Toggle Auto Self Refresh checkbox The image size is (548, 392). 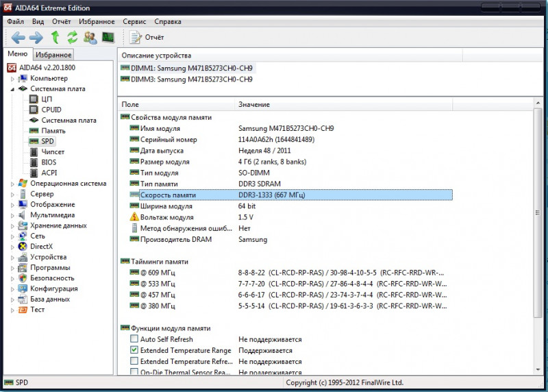pos(134,339)
